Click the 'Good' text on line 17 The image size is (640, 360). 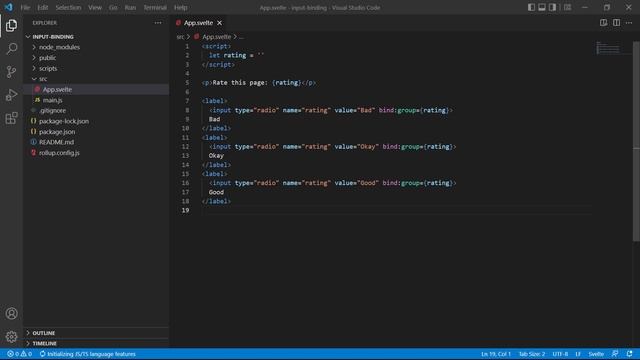pyautogui.click(x=216, y=192)
